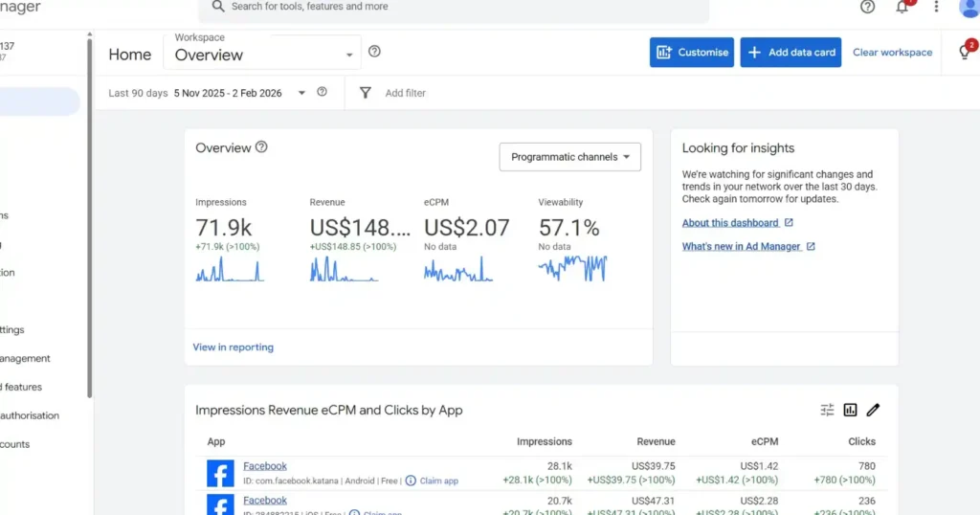980x515 pixels.
Task: Clear workspace via the text button
Action: (892, 53)
